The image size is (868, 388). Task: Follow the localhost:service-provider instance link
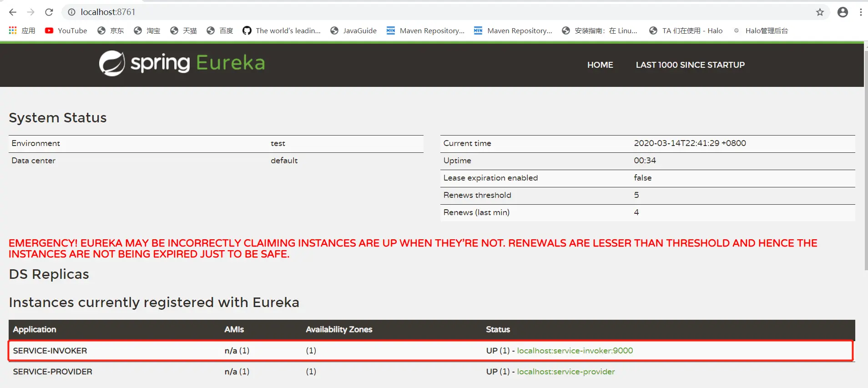pos(566,372)
